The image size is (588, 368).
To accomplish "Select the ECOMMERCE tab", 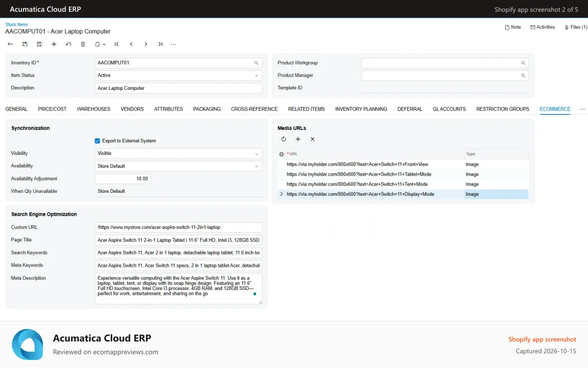I will pos(555,109).
